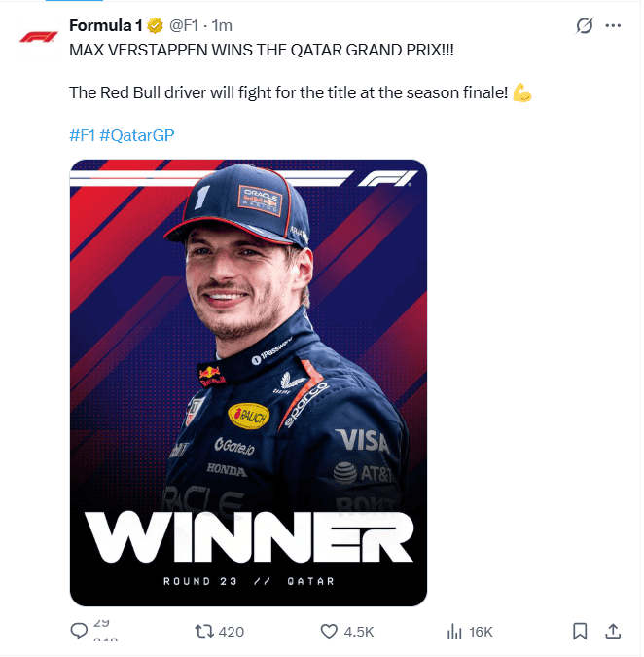Screen dimensions: 644x657
Task: Click the 16K views count
Action: (x=482, y=632)
